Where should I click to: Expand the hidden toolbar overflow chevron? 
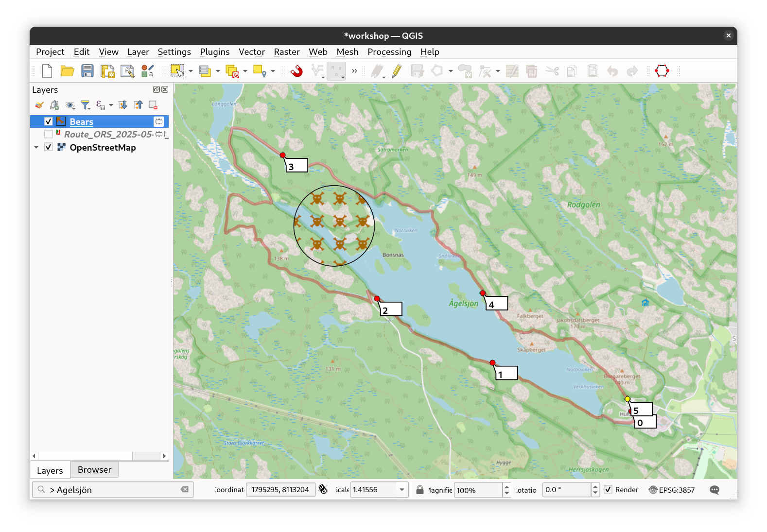(x=354, y=71)
